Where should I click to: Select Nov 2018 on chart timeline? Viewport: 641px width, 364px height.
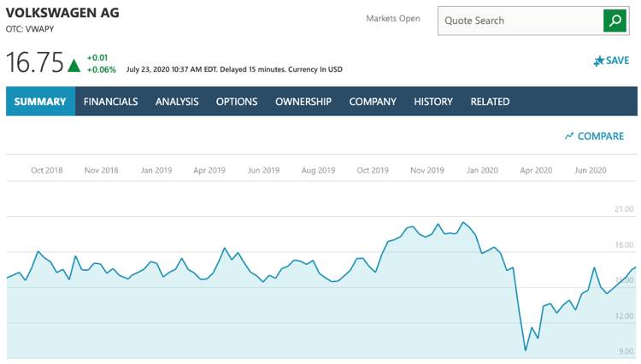click(102, 170)
